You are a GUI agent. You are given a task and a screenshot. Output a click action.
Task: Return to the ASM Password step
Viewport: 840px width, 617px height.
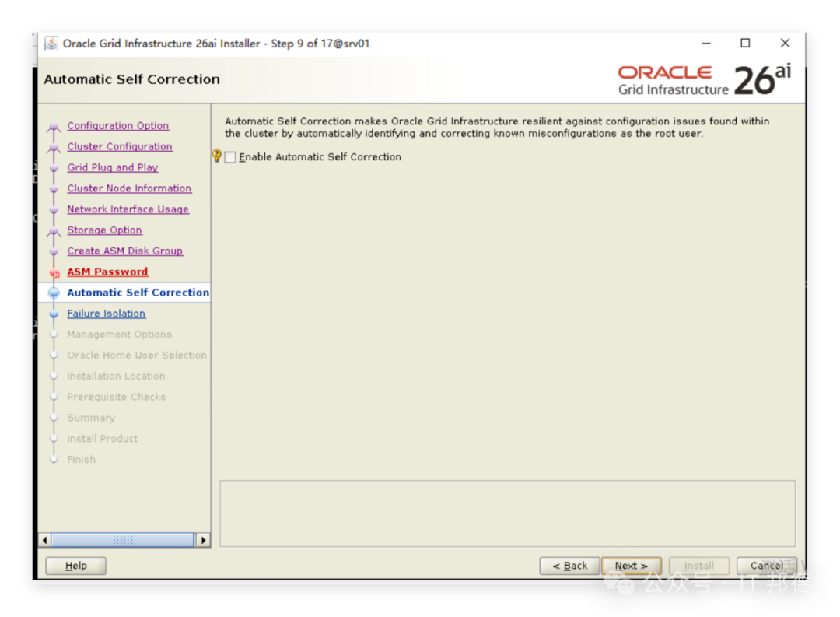pyautogui.click(x=107, y=272)
